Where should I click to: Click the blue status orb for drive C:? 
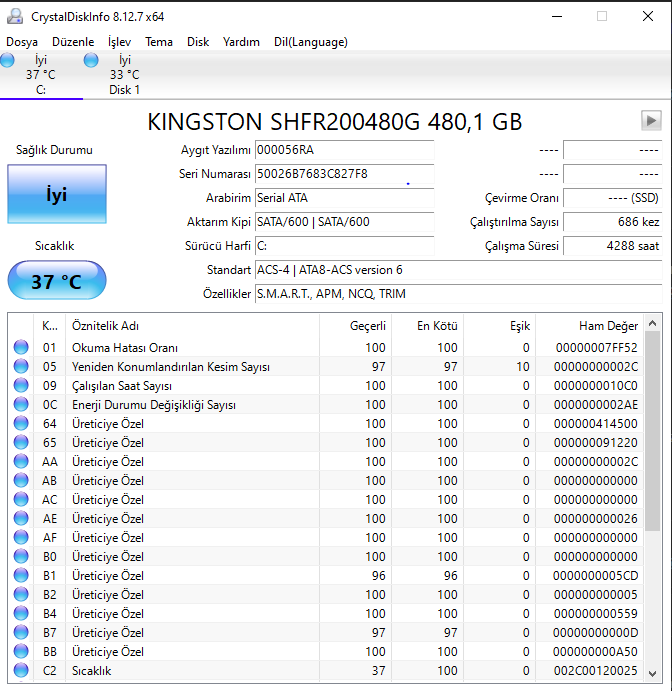[7, 60]
